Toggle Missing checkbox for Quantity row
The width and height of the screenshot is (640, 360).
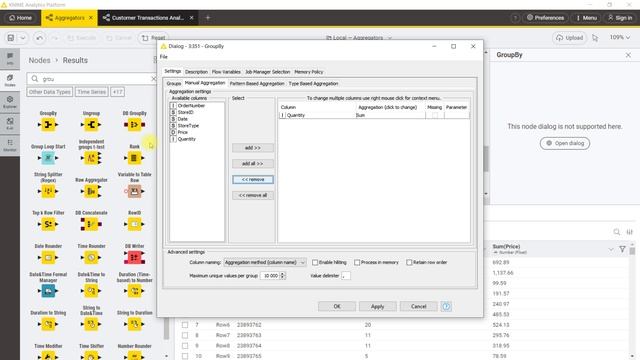[x=434, y=116]
